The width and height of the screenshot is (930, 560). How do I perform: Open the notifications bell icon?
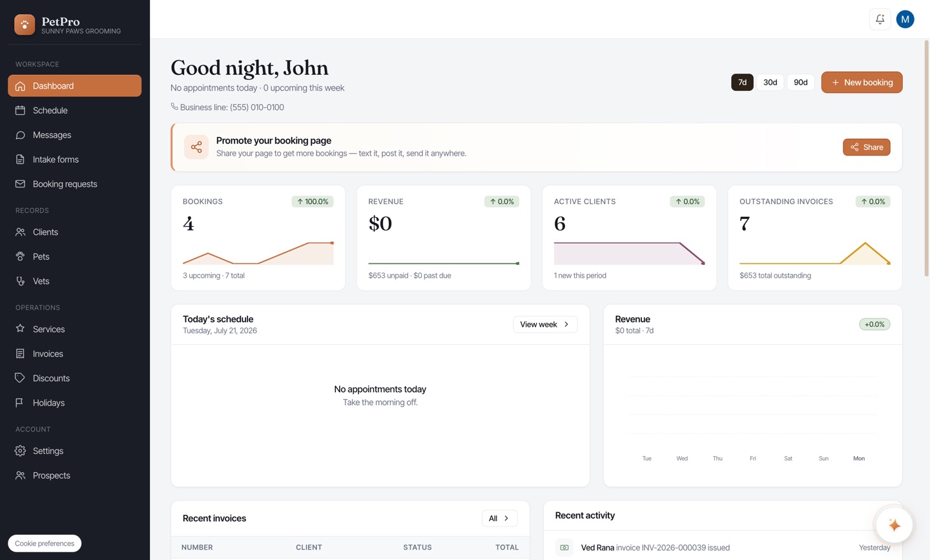coord(880,19)
